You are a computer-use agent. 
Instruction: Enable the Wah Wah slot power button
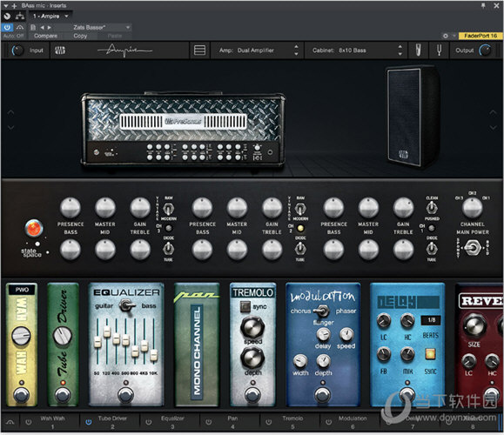tap(28, 422)
